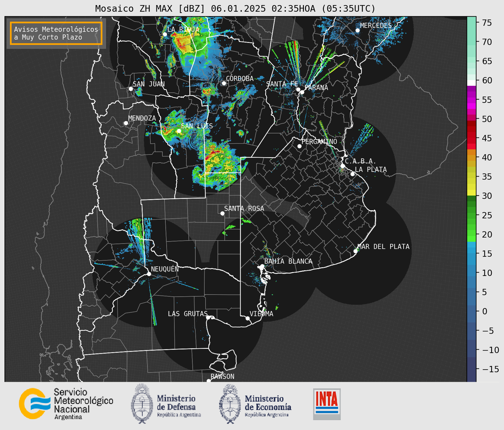Click the yellow 30 dBZ colorbar swatch
Viewport: 504px width, 430px height.
tap(471, 193)
